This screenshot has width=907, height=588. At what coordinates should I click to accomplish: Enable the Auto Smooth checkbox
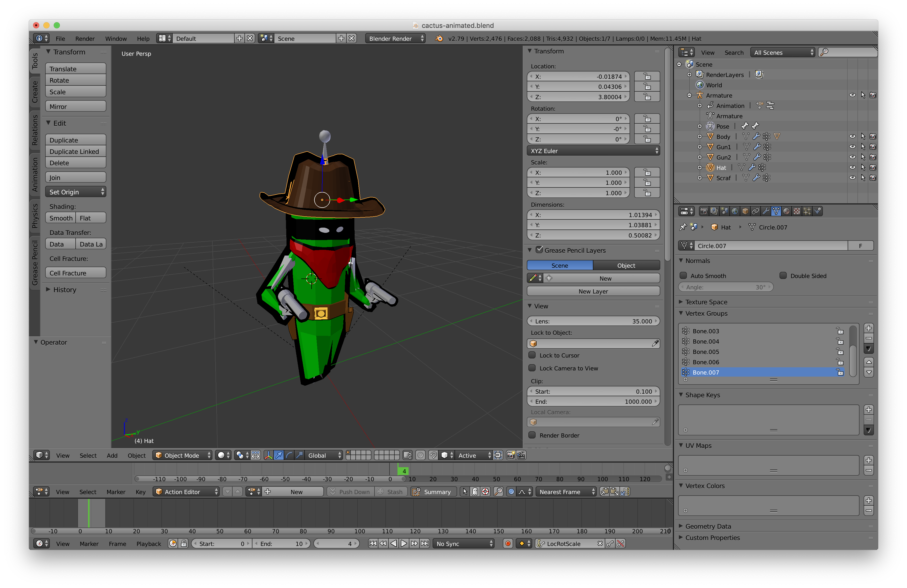(x=683, y=275)
